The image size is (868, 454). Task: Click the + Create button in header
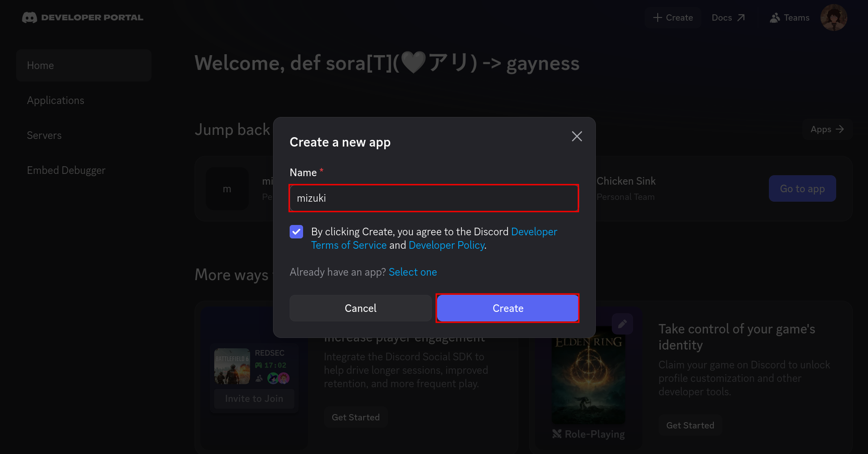pyautogui.click(x=673, y=17)
